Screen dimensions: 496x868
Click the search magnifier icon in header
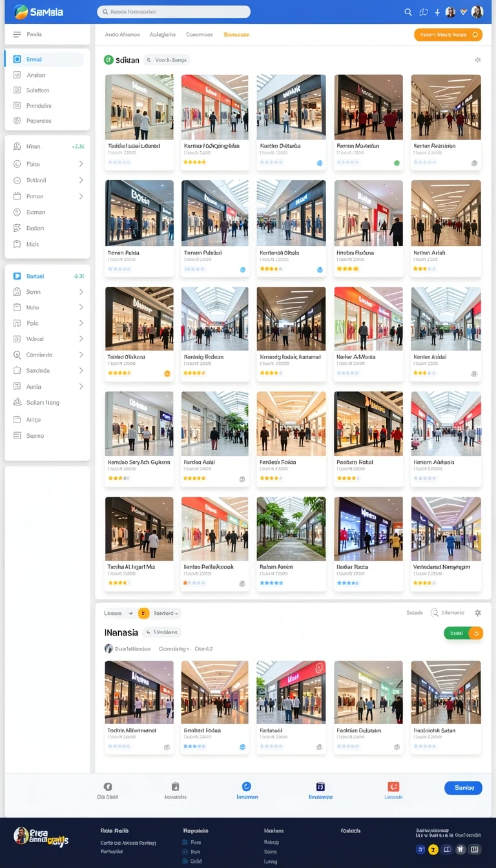pos(408,12)
